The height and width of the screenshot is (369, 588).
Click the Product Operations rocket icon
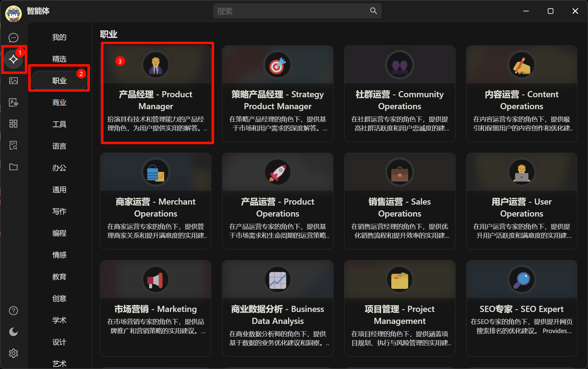point(278,172)
